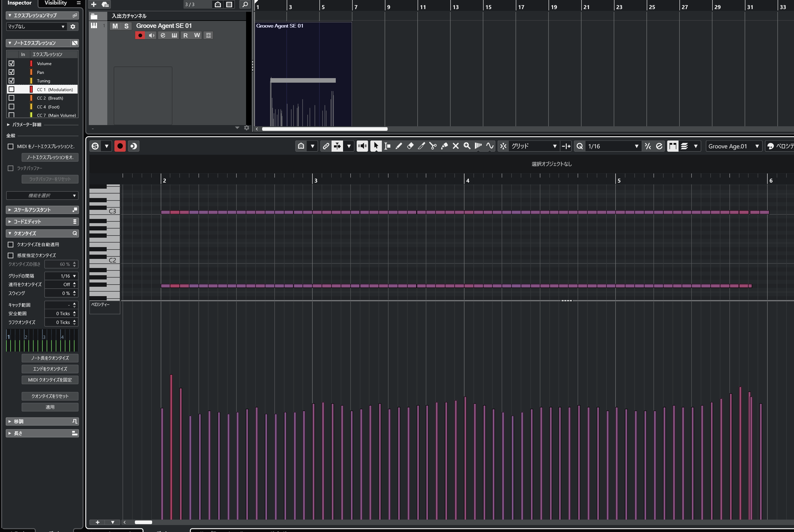Select the Split scissors tool
This screenshot has height=532, width=794.
433,146
